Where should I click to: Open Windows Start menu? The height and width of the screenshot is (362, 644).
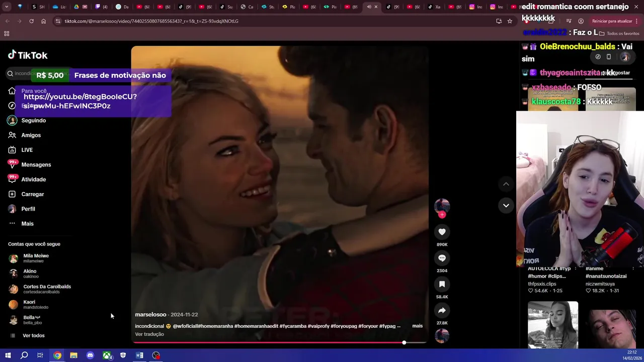[x=8, y=355]
